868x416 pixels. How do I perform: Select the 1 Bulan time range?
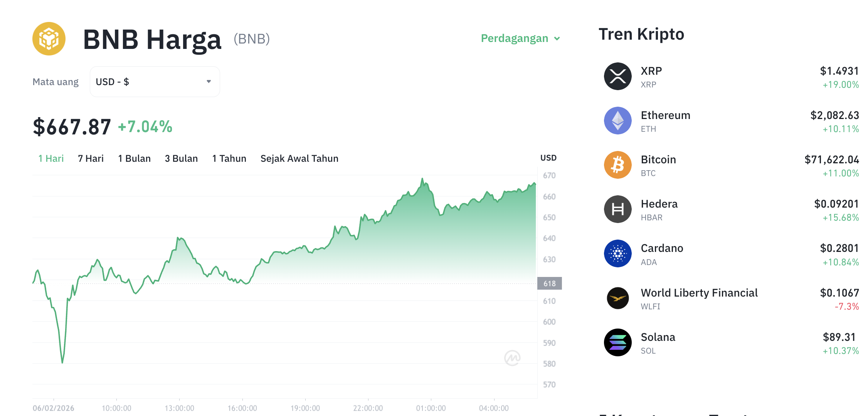pyautogui.click(x=134, y=158)
